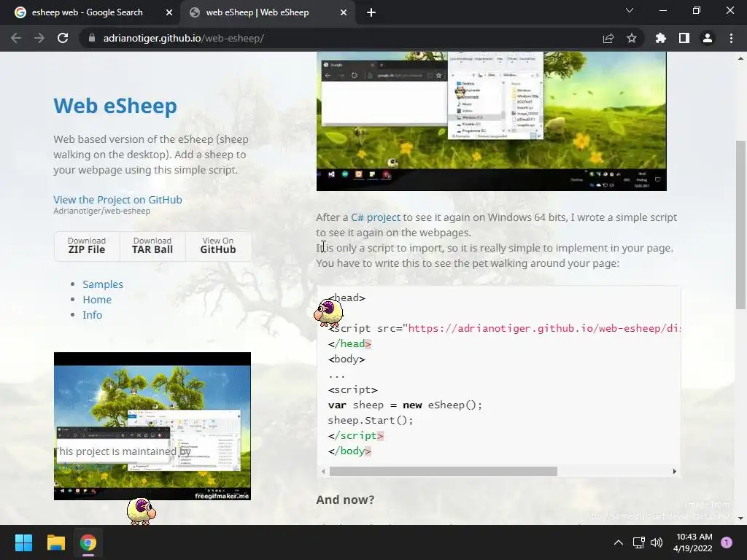Viewport: 747px width, 560px height.
Task: Bookmark this page with the star icon
Action: (x=632, y=38)
